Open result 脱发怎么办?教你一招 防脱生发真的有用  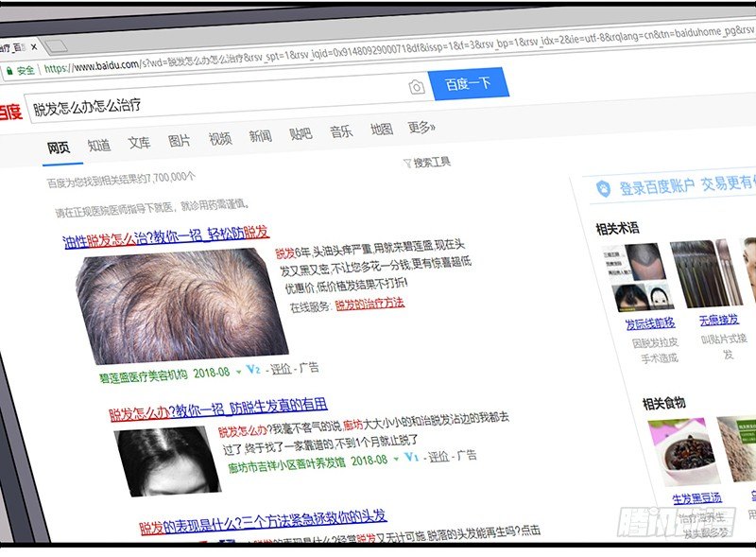[218, 409]
